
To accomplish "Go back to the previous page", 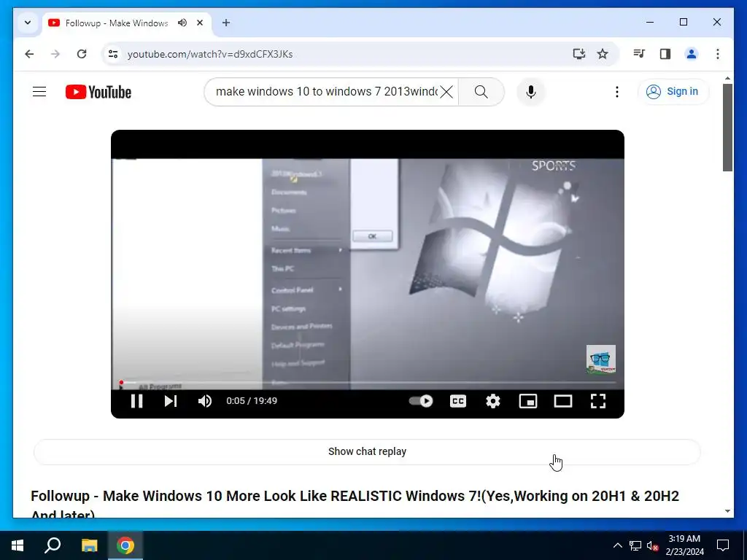I will pos(29,54).
